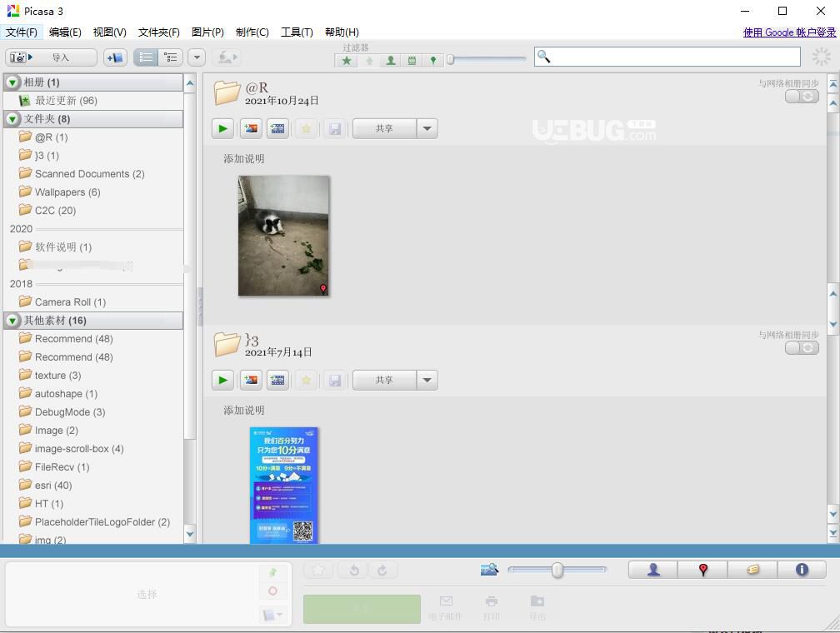Open the 帮助(H) menu
Image resolution: width=840 pixels, height=633 pixels.
click(x=342, y=32)
